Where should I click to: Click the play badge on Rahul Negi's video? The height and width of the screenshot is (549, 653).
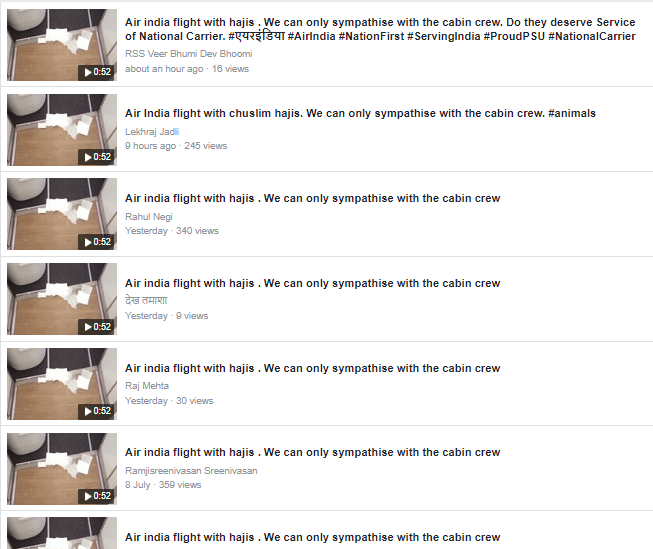[x=97, y=242]
